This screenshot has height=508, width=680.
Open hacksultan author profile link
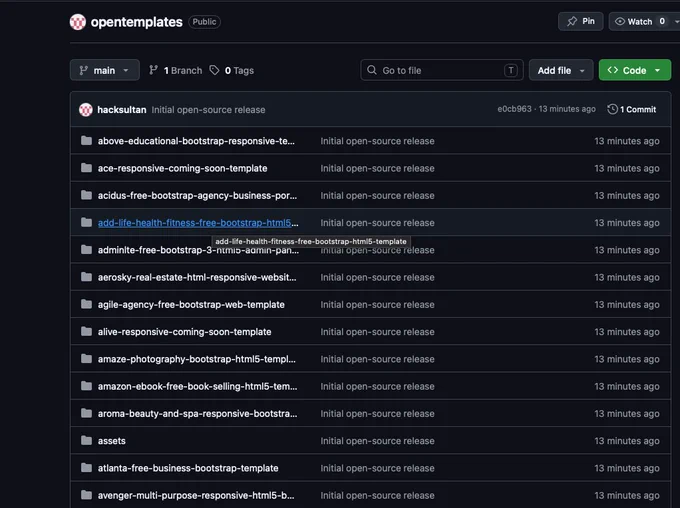point(122,110)
